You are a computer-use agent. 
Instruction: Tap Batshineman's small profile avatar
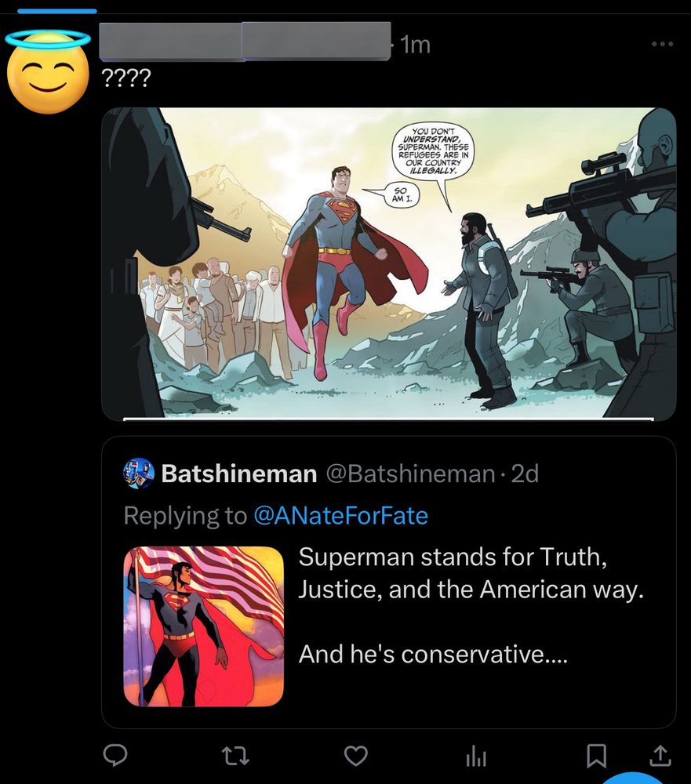click(138, 474)
